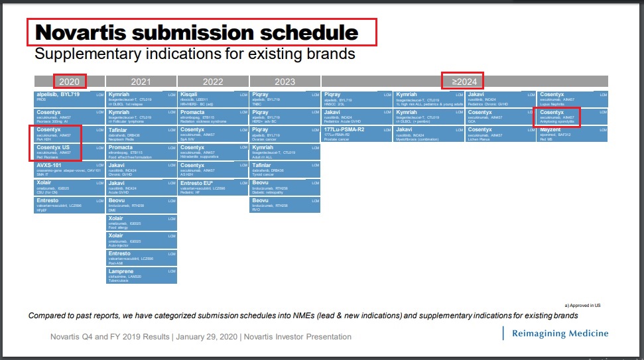Click the Cosentyx GCA card
The image size is (644, 360).
[501, 117]
